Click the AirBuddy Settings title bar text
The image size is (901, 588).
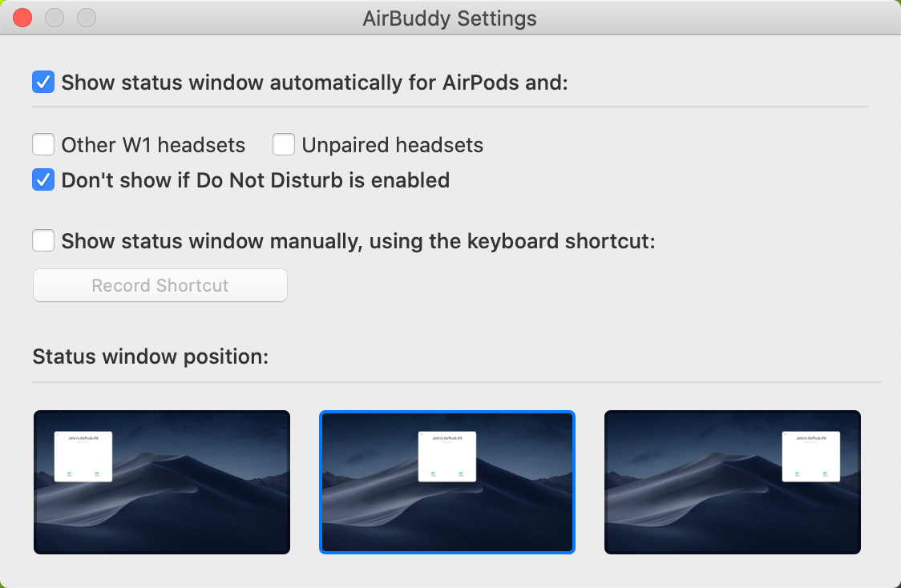coord(450,18)
